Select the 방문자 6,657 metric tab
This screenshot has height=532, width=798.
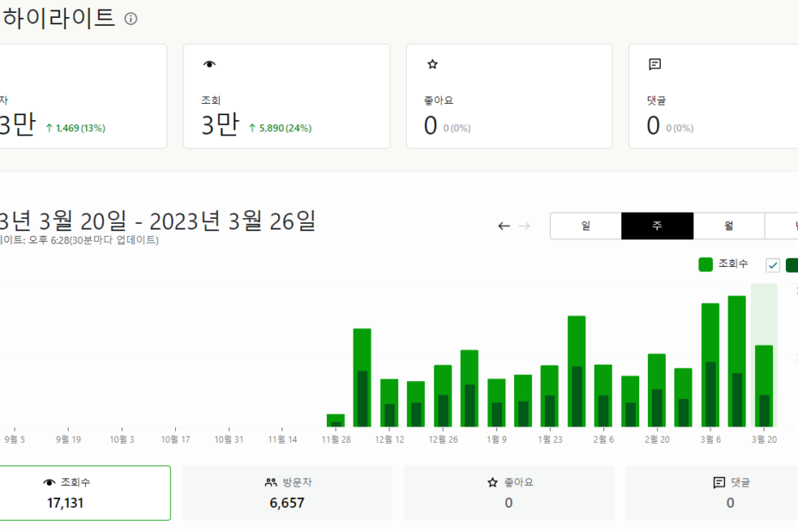[287, 493]
